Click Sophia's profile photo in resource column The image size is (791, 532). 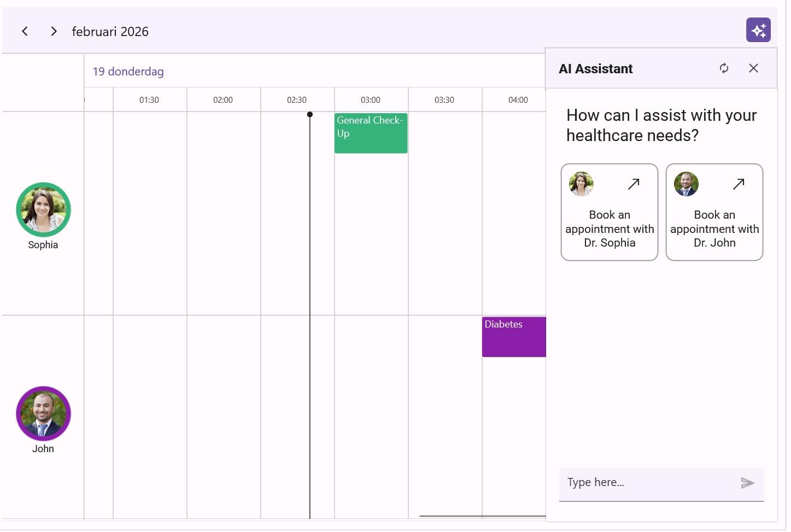tap(43, 210)
